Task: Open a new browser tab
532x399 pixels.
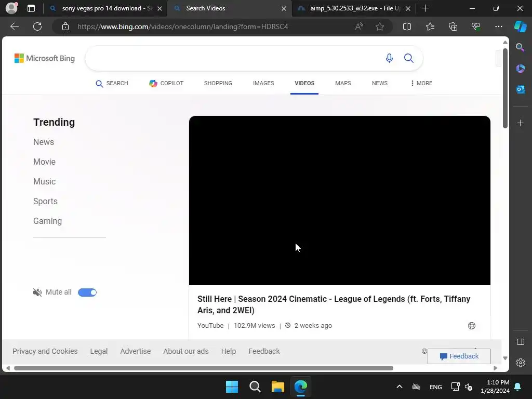Action: click(425, 8)
